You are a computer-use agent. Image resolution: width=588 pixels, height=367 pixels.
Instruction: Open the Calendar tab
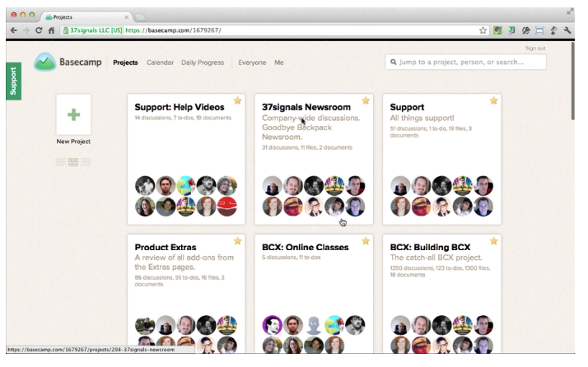[x=160, y=63]
